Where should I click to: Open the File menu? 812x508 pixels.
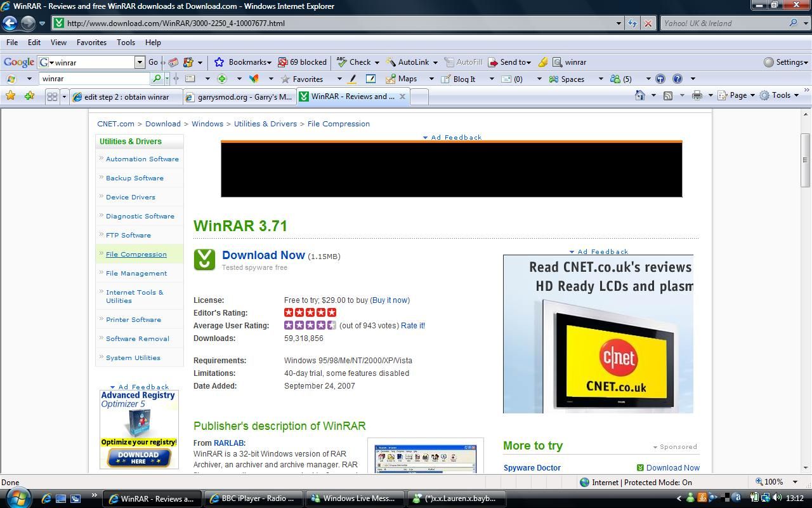[x=12, y=43]
